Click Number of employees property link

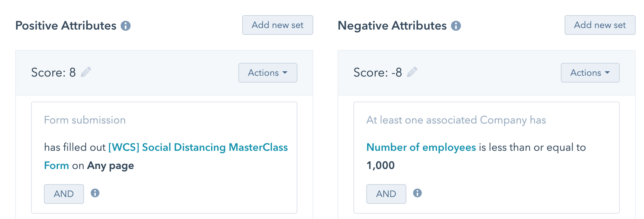(421, 147)
